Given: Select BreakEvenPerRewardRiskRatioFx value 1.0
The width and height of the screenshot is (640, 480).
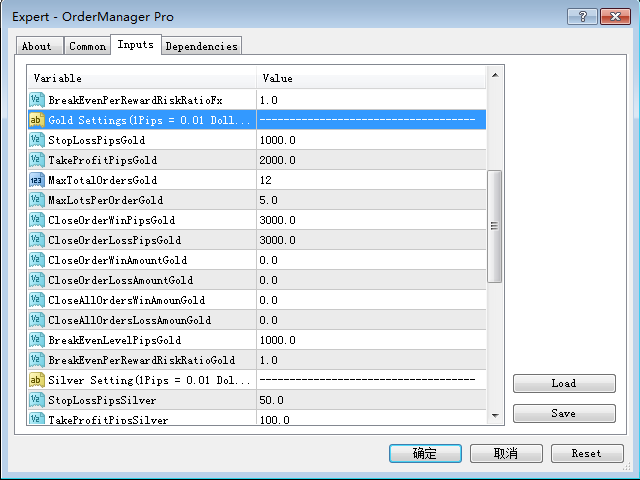Looking at the screenshot, I should coord(269,100).
